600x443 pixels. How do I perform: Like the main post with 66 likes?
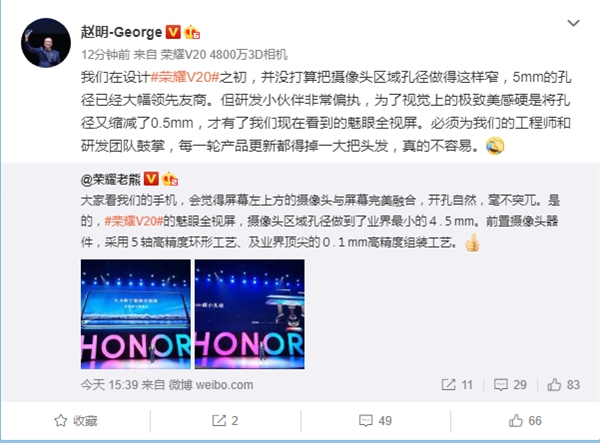point(525,421)
